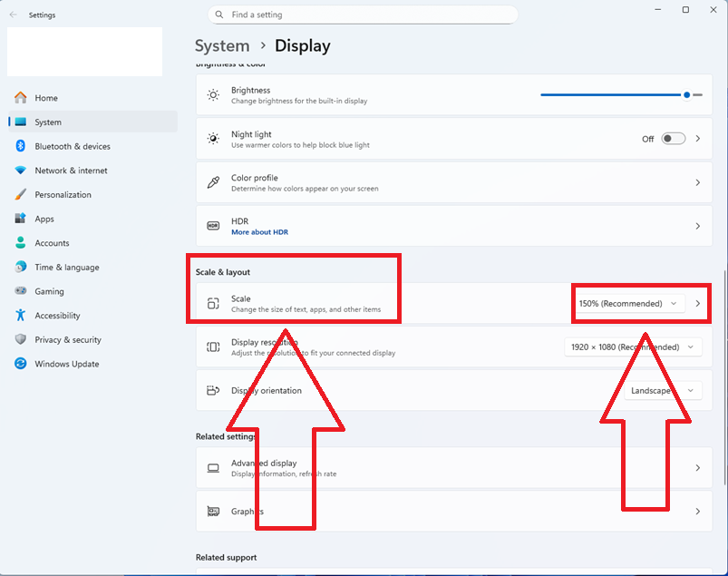The width and height of the screenshot is (728, 576).
Task: Click the Windows Update sync icon
Action: pyautogui.click(x=21, y=363)
